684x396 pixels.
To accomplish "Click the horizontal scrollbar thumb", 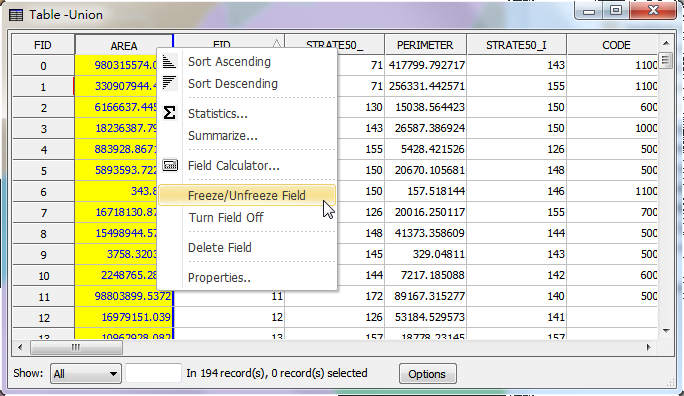I will tap(76, 348).
